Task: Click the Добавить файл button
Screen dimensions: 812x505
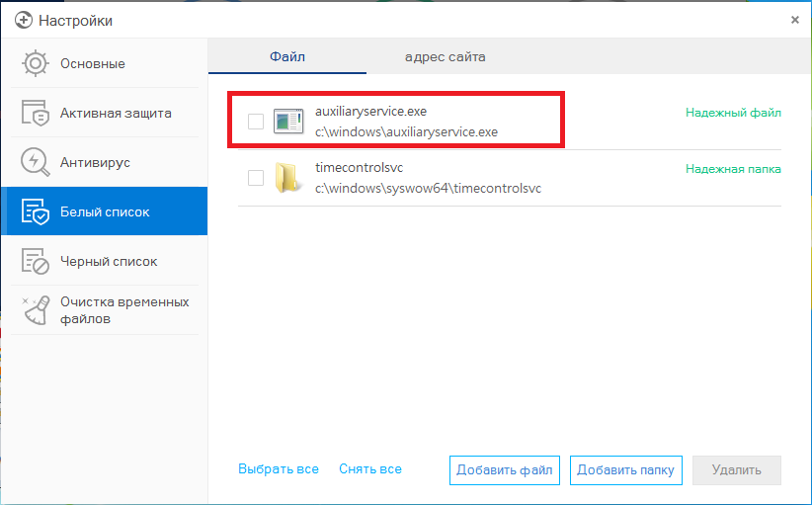Action: point(505,470)
